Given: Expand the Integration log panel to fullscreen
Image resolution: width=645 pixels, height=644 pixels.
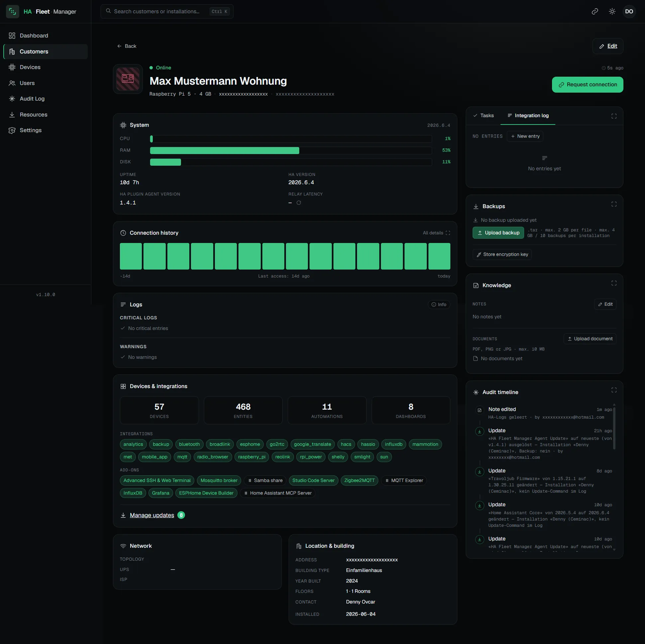Looking at the screenshot, I should [614, 116].
